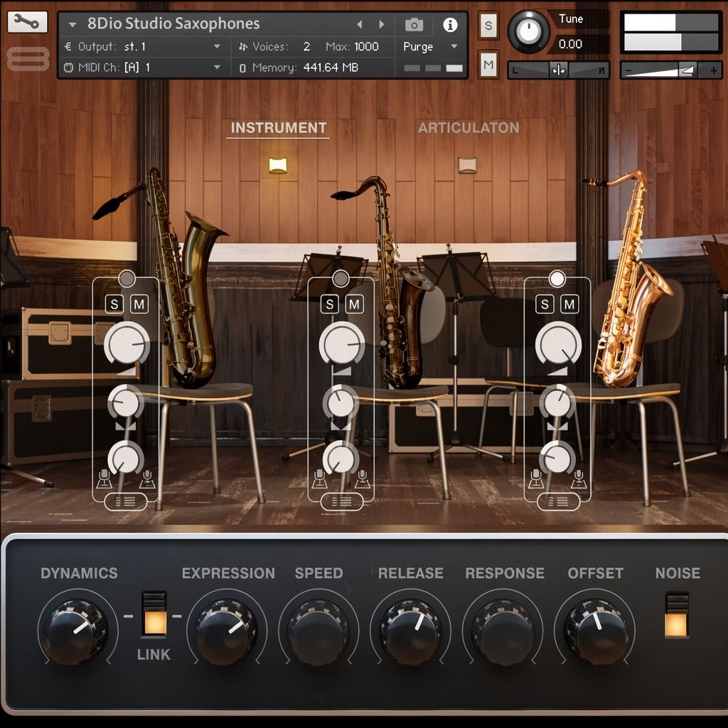Click left saxophone far microphone icon
Viewport: 728px width, 728px height.
[x=147, y=479]
